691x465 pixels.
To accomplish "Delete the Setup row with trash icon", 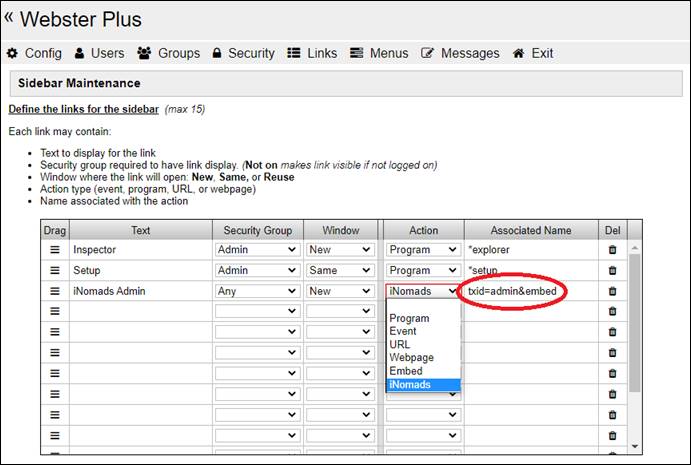I will 612,270.
